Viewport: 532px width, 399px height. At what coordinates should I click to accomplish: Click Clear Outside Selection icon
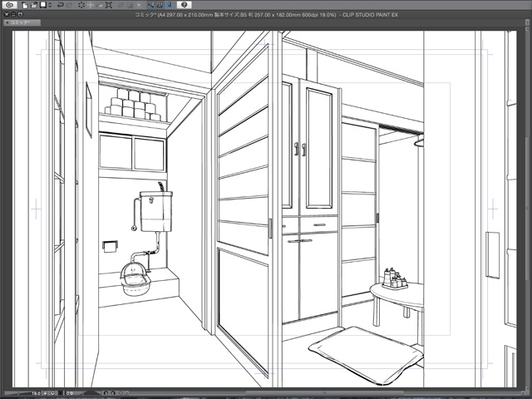click(x=91, y=5)
